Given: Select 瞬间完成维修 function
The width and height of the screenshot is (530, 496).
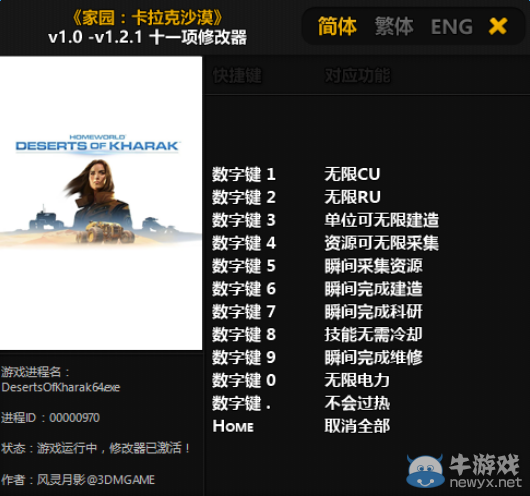Looking at the screenshot, I should click(x=374, y=357).
